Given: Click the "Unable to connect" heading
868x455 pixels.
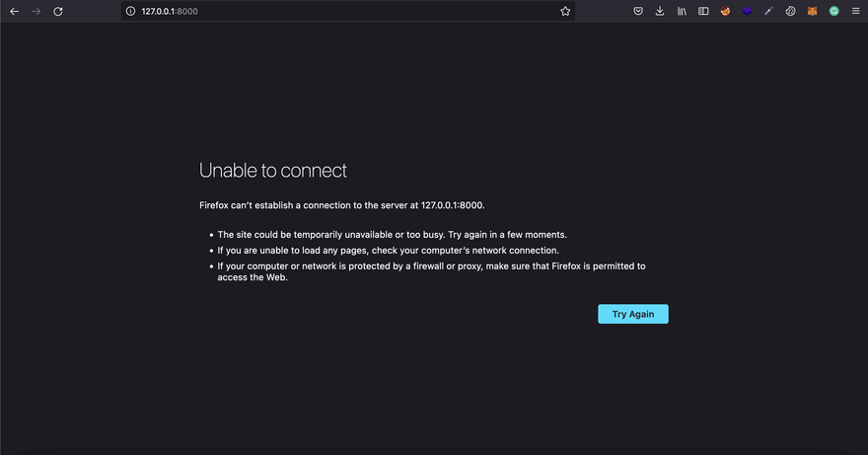Looking at the screenshot, I should (273, 170).
